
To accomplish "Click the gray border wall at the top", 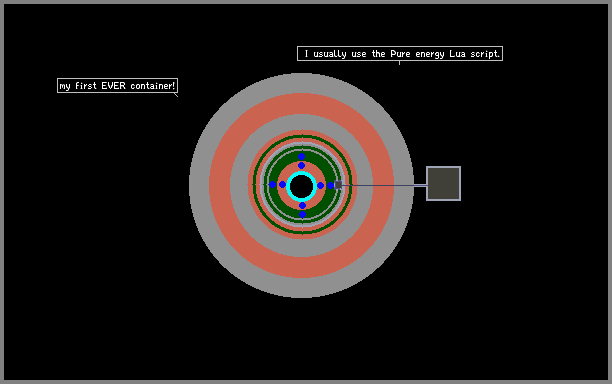I will coord(306,2).
